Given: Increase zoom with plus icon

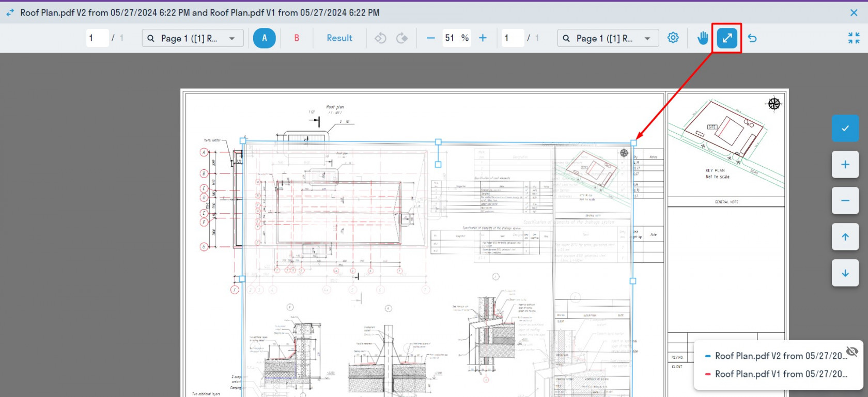Looking at the screenshot, I should coord(483,38).
